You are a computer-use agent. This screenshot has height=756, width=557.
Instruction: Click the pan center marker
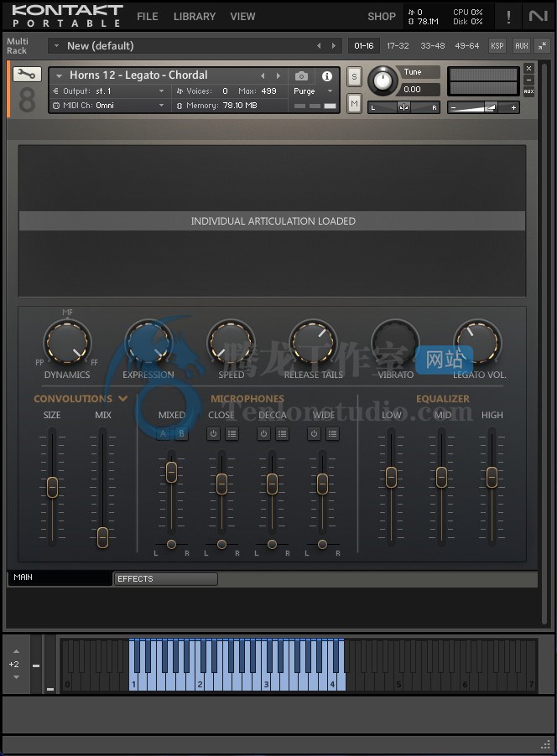(x=403, y=107)
